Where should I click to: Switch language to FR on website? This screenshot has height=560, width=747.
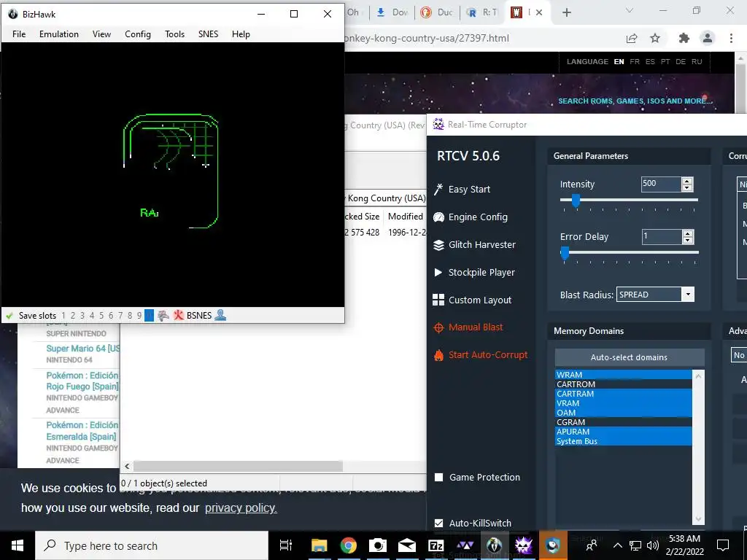635,61
